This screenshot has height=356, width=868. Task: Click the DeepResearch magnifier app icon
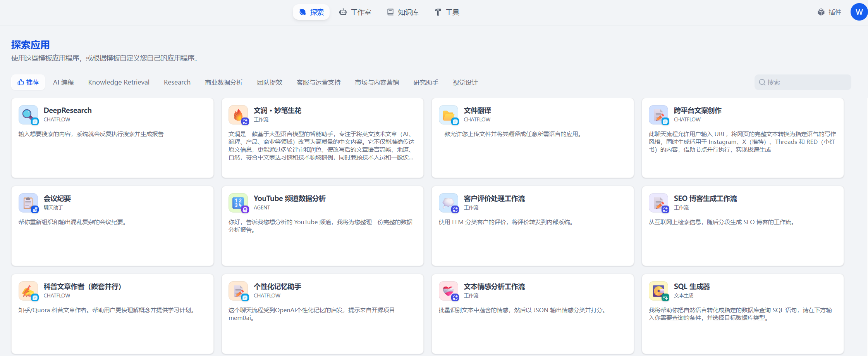[x=28, y=115]
